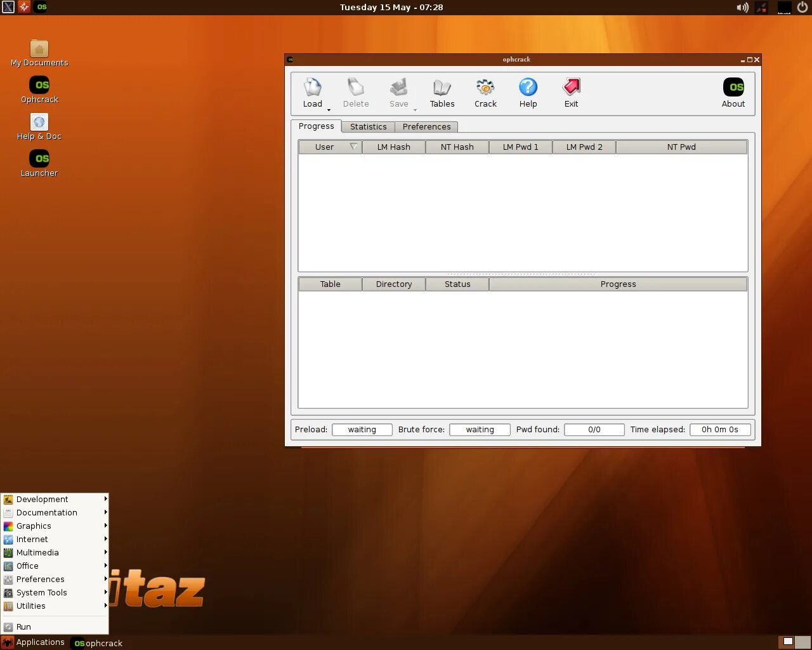Image resolution: width=812 pixels, height=650 pixels.
Task: Start cracking with the Crack icon
Action: pos(485,87)
